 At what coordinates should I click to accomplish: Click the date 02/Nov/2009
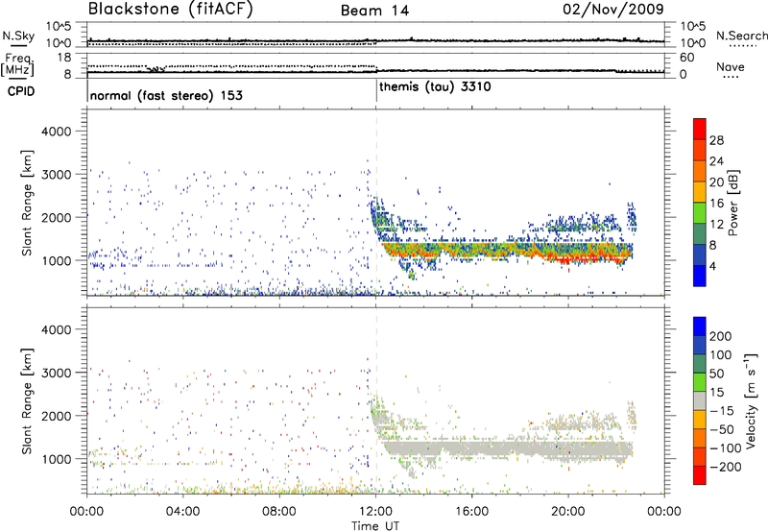[x=613, y=9]
